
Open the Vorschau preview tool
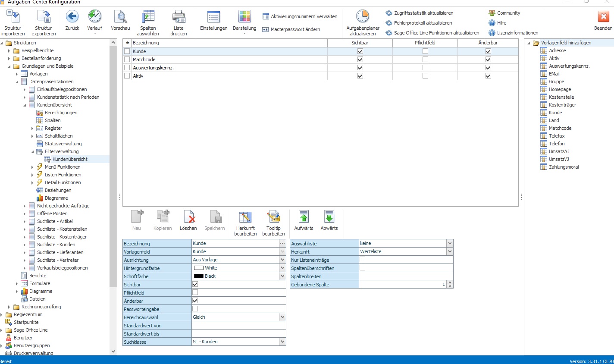point(120,17)
